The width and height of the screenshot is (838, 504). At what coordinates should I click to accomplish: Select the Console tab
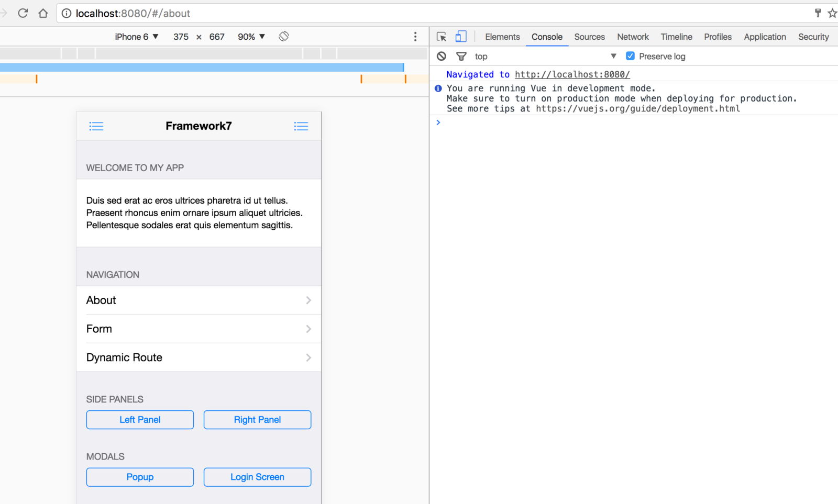point(547,37)
